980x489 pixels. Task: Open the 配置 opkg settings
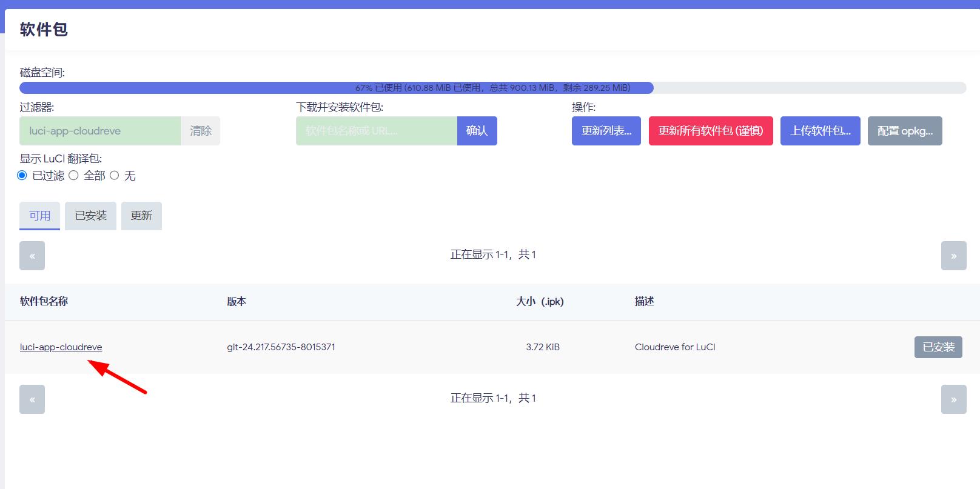click(905, 131)
